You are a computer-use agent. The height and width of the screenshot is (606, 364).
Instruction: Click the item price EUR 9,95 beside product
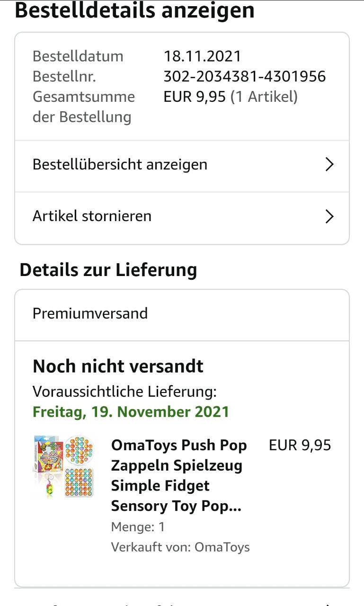coord(300,446)
